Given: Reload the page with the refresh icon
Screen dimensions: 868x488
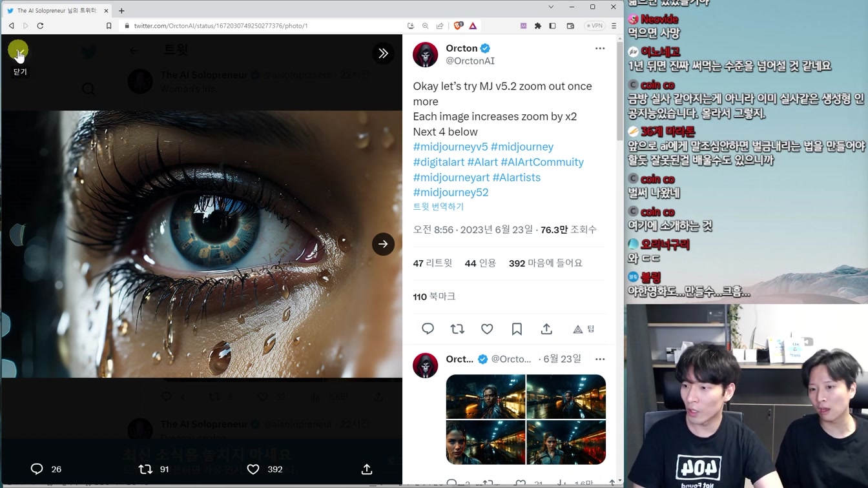Looking at the screenshot, I should 40,26.
